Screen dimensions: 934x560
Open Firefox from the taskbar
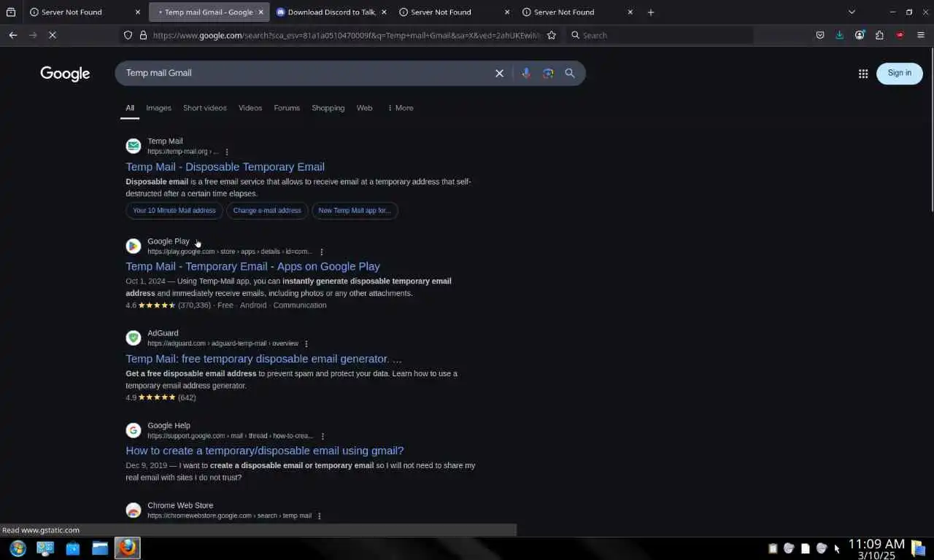pos(128,548)
